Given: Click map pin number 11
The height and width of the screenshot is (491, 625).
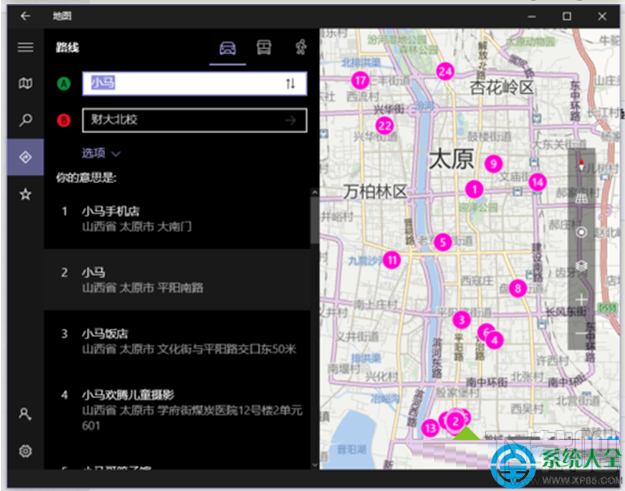Looking at the screenshot, I should click(392, 260).
